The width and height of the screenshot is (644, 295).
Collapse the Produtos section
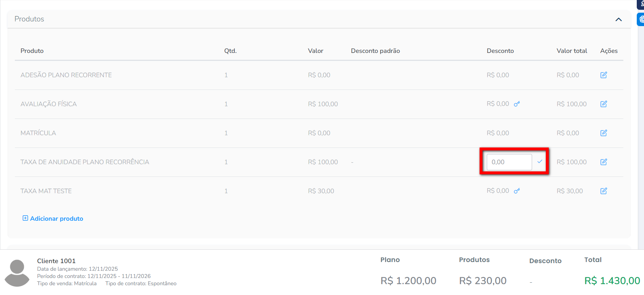pyautogui.click(x=619, y=20)
